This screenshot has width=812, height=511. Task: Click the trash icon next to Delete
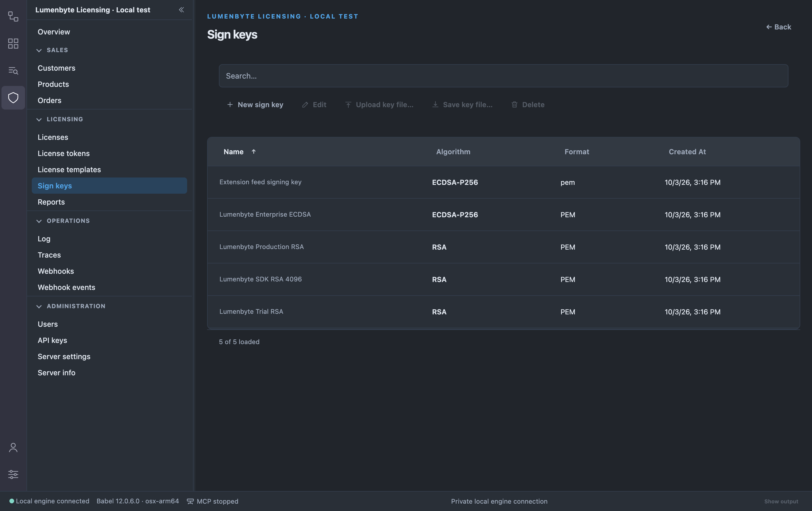(515, 104)
